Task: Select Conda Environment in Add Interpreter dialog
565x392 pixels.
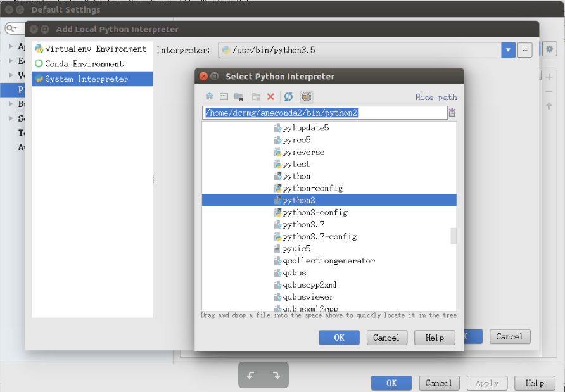Action: click(x=92, y=64)
